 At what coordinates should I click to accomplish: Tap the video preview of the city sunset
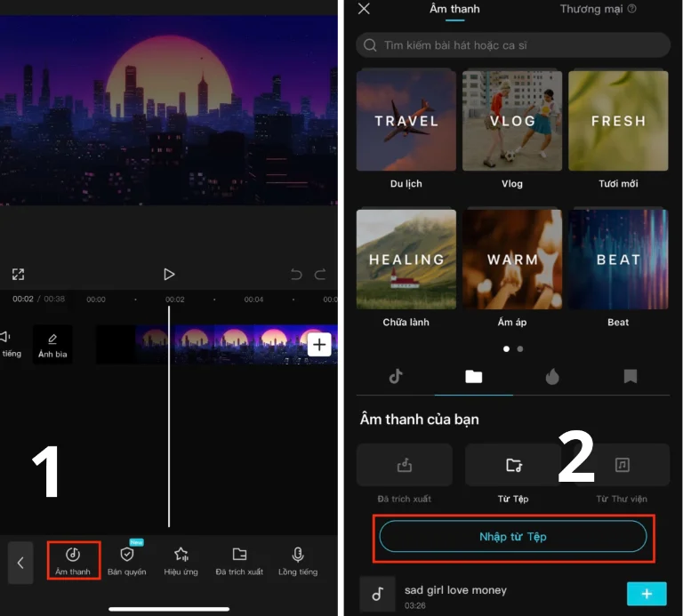click(x=169, y=110)
